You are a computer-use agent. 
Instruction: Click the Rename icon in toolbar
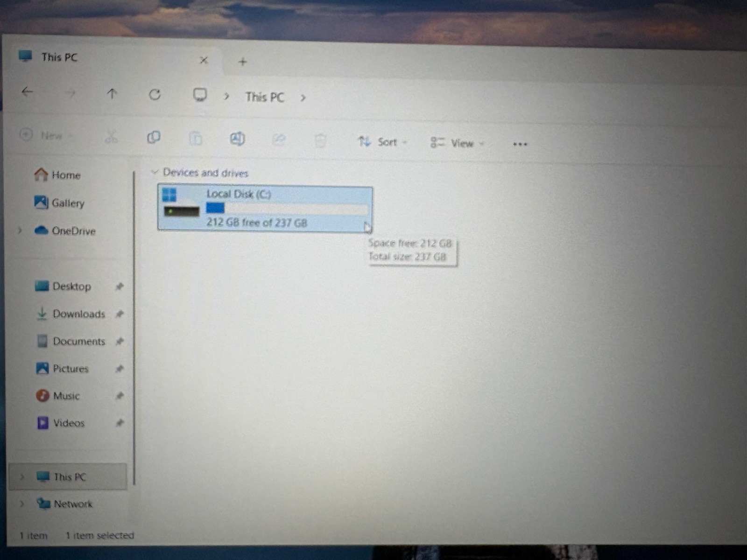pos(237,139)
